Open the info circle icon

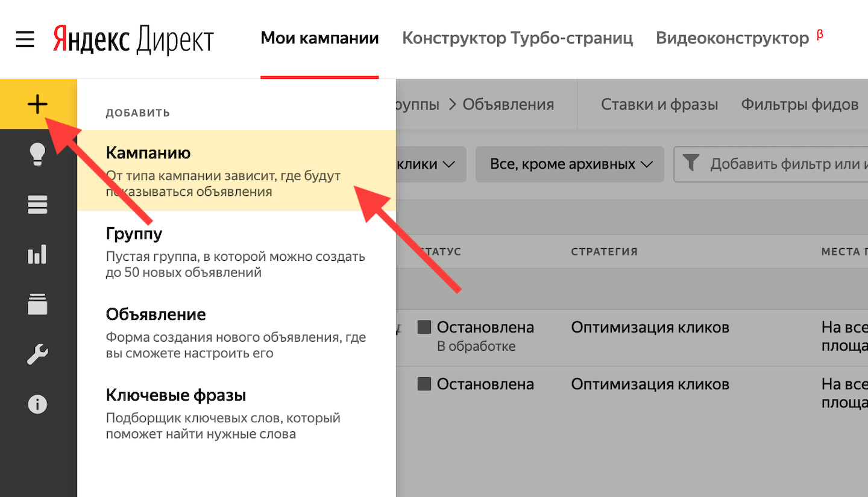(37, 404)
